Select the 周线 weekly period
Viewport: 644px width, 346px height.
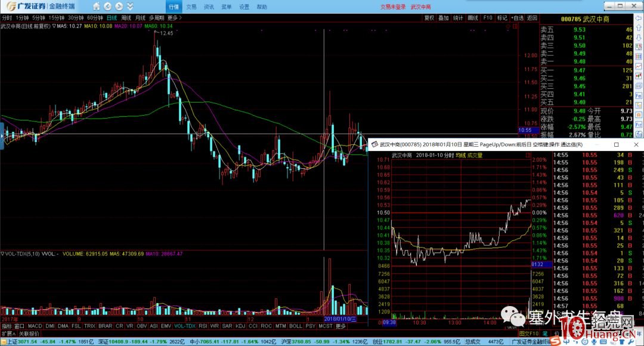coord(126,18)
